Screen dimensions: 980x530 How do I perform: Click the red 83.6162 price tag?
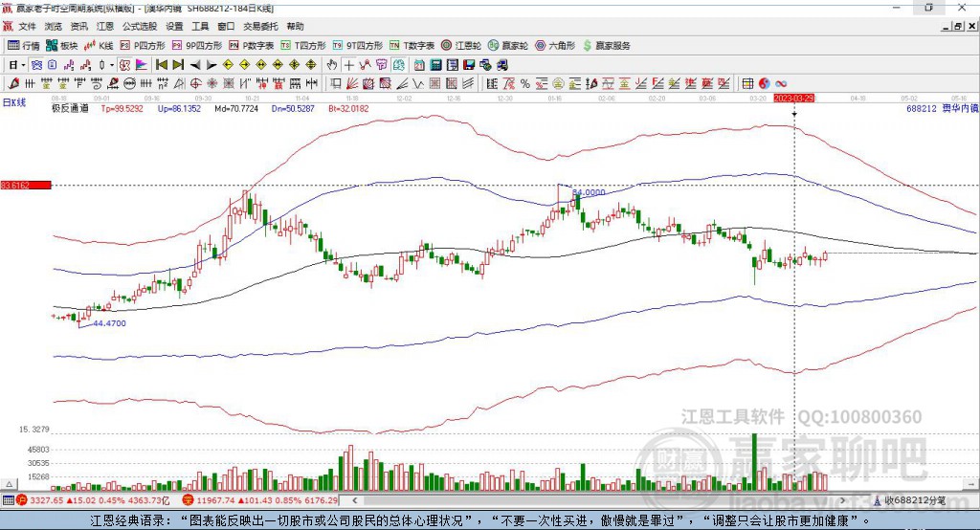click(x=26, y=185)
